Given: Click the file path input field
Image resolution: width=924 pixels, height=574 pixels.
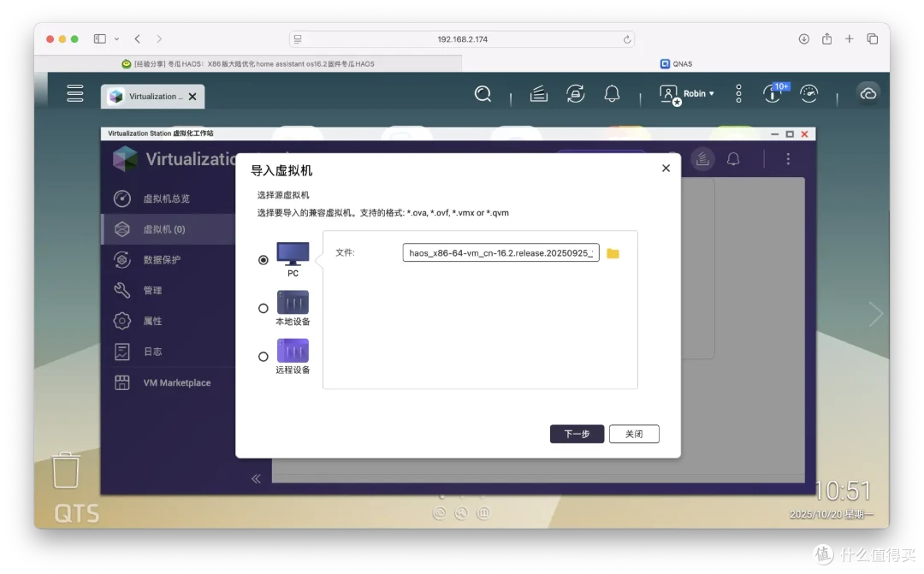Looking at the screenshot, I should 500,253.
